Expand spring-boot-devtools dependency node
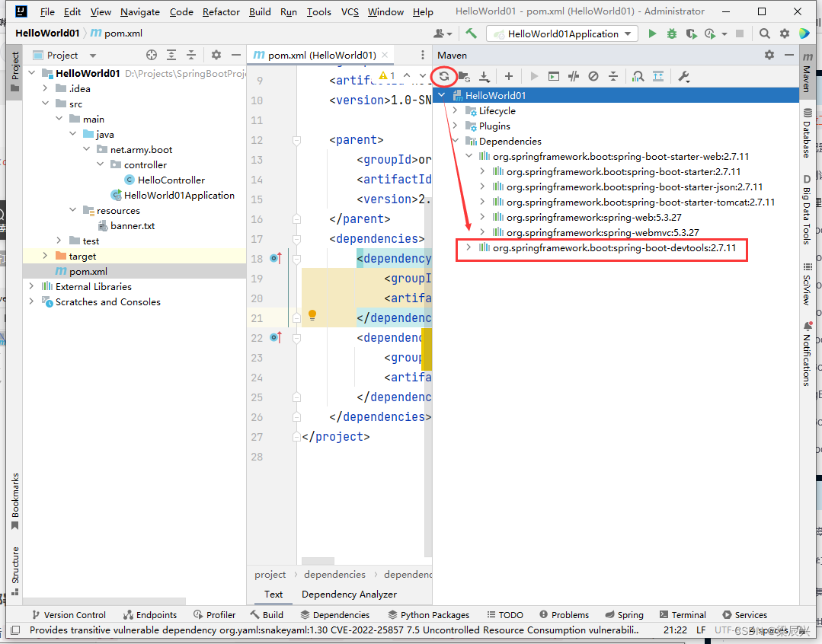Viewport: 822px width, 644px height. coord(469,247)
